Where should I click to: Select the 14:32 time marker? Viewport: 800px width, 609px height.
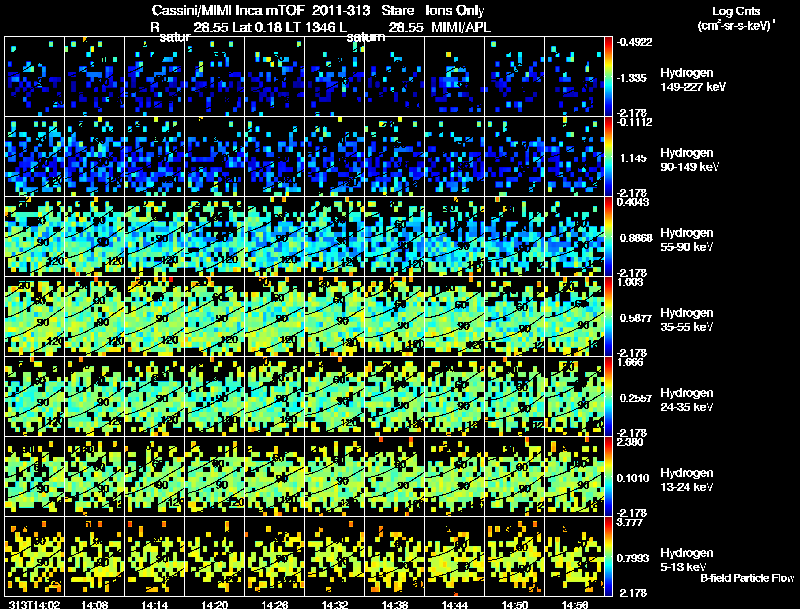coord(334,604)
